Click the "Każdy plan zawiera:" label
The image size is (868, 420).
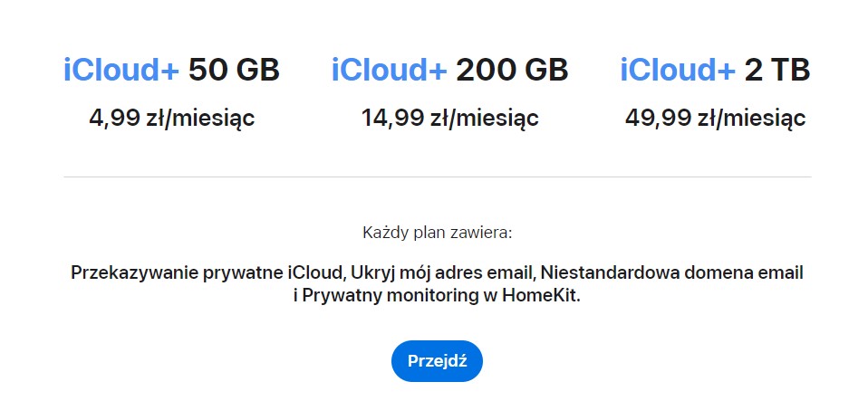[x=438, y=233]
